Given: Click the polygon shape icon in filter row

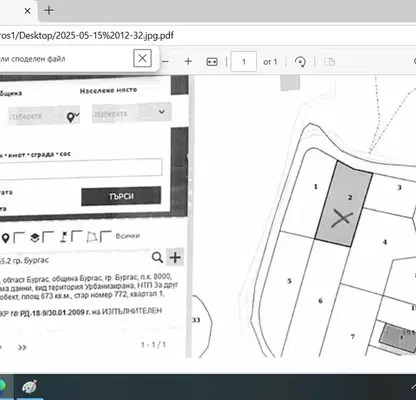Looking at the screenshot, I should click(x=92, y=237).
